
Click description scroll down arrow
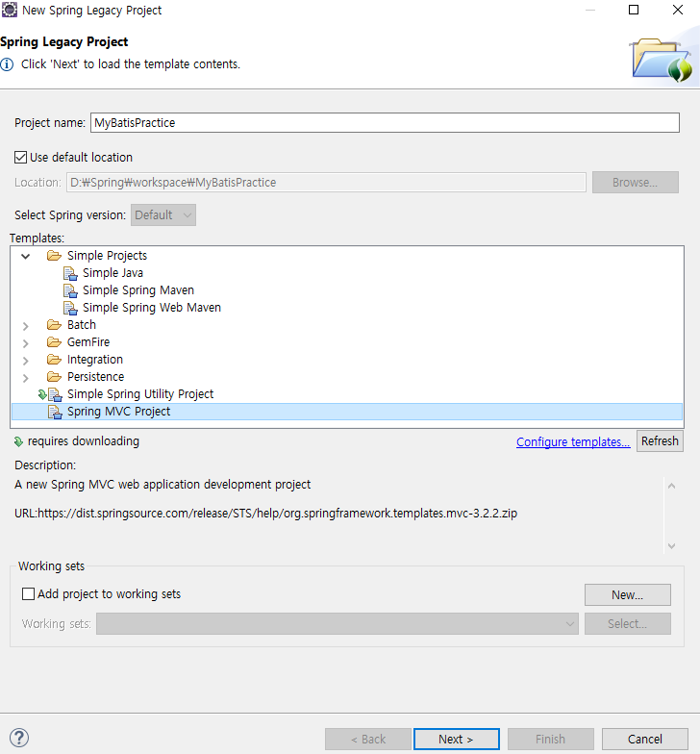pos(671,546)
